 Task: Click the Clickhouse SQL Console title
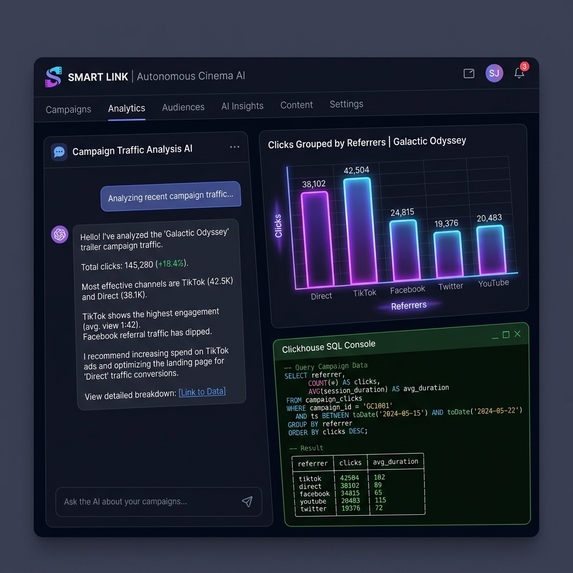[x=329, y=346]
